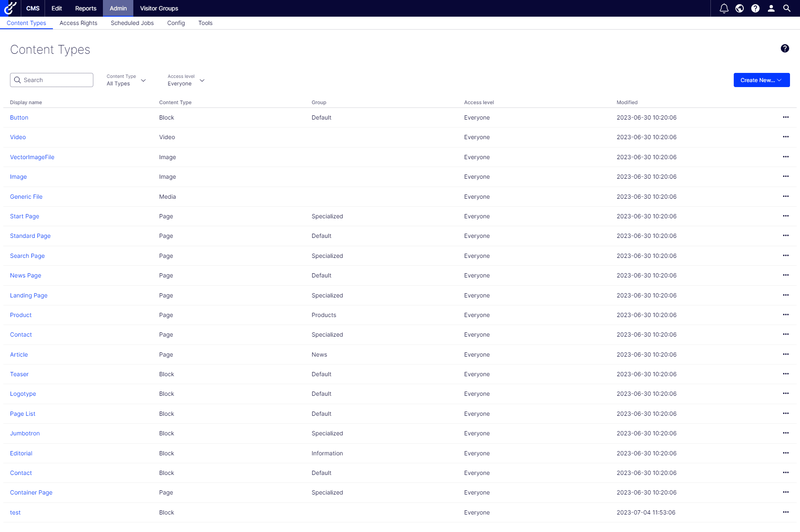Open the notifications bell icon
This screenshot has width=800, height=532.
pos(724,8)
